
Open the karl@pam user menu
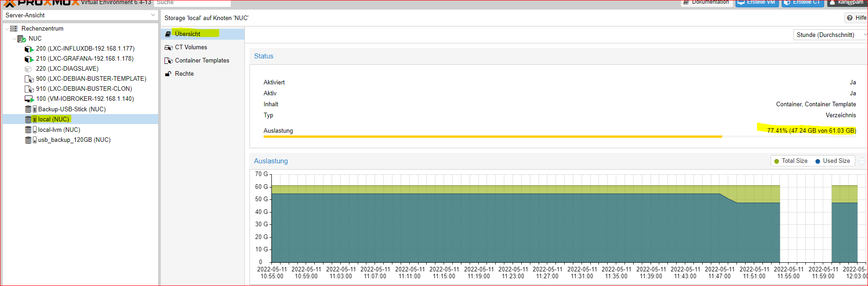click(847, 3)
